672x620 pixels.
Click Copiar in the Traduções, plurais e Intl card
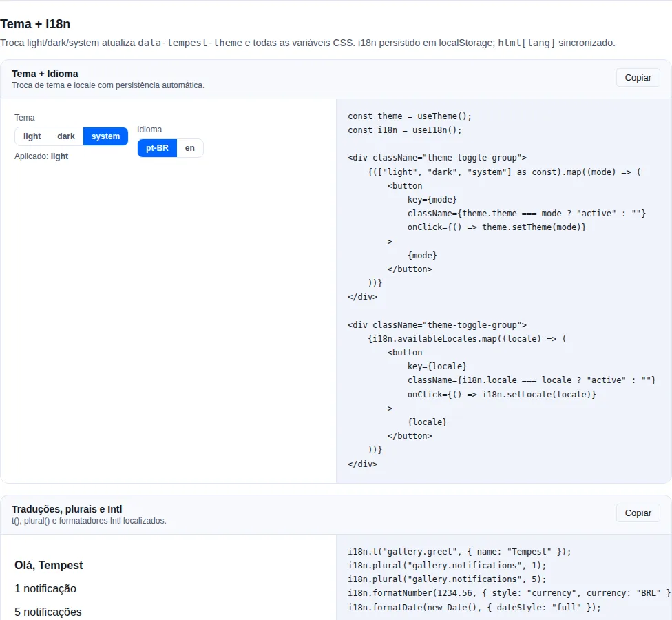(x=638, y=513)
